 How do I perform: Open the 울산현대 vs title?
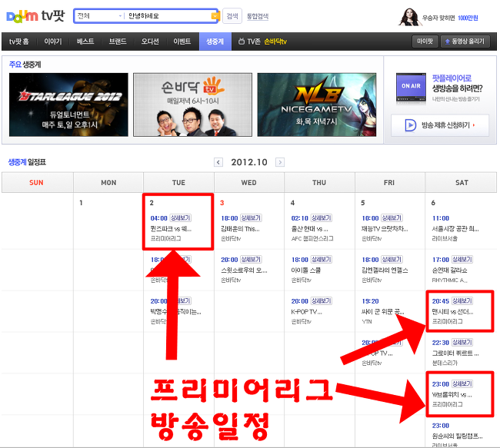click(x=309, y=229)
